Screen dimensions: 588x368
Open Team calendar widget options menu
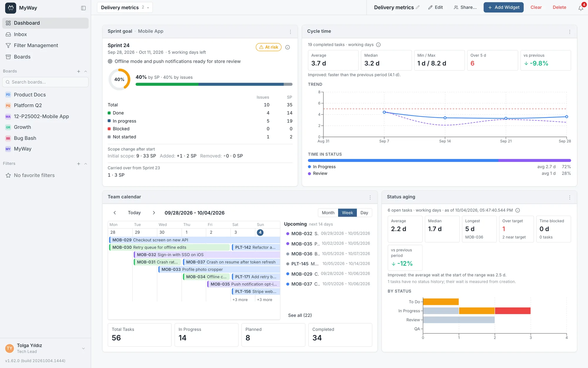370,198
